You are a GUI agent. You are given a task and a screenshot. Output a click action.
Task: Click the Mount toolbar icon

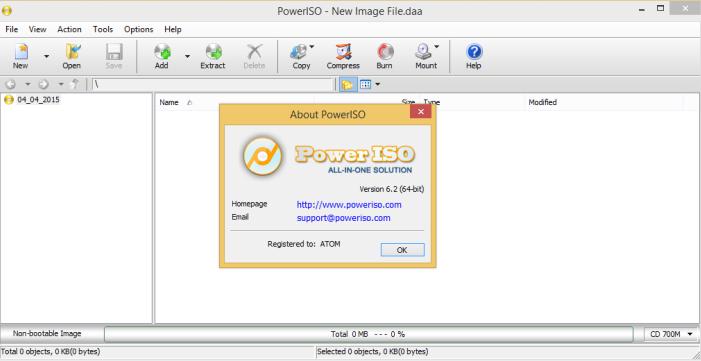click(426, 56)
